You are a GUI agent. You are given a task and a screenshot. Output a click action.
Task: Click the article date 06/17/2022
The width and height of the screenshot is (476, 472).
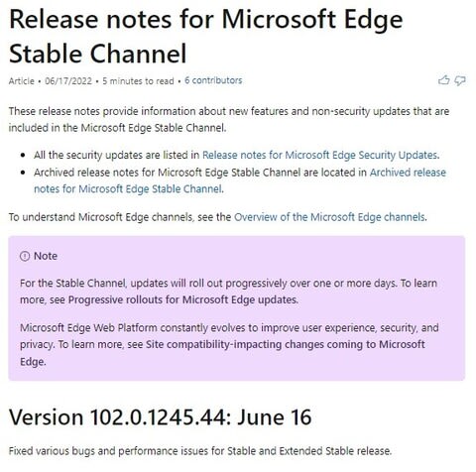[68, 80]
